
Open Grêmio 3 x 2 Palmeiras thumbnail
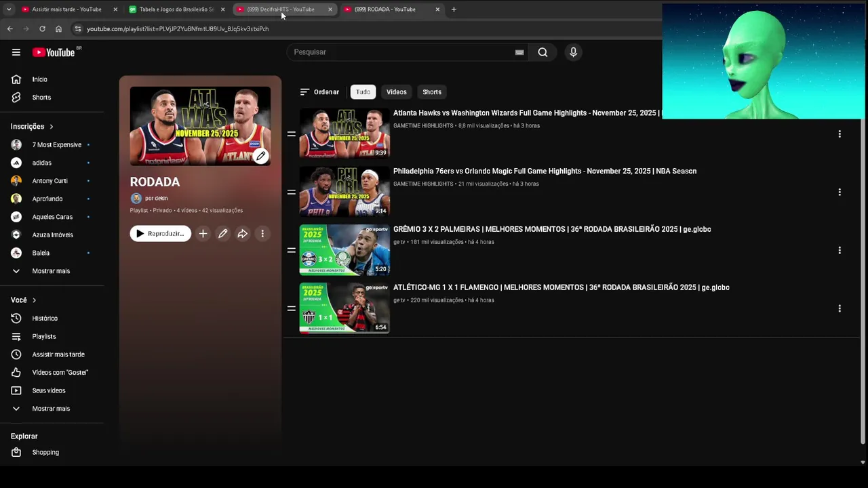(344, 250)
